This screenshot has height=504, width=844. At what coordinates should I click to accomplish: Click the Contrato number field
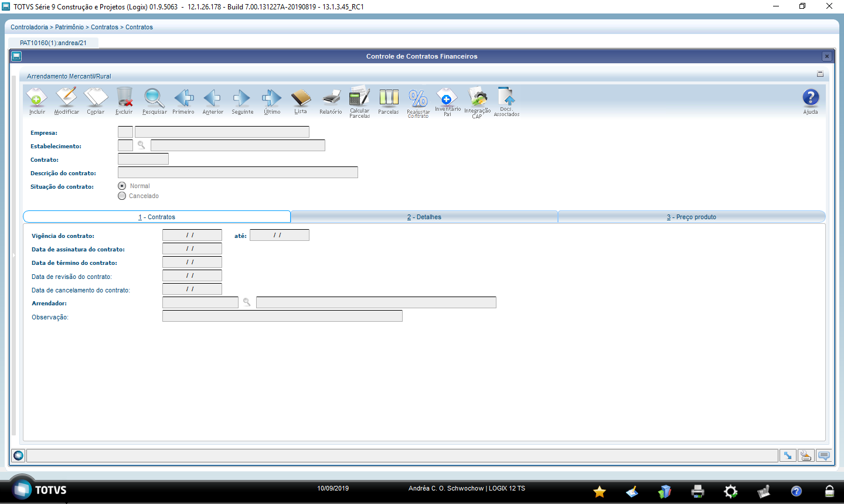click(143, 159)
